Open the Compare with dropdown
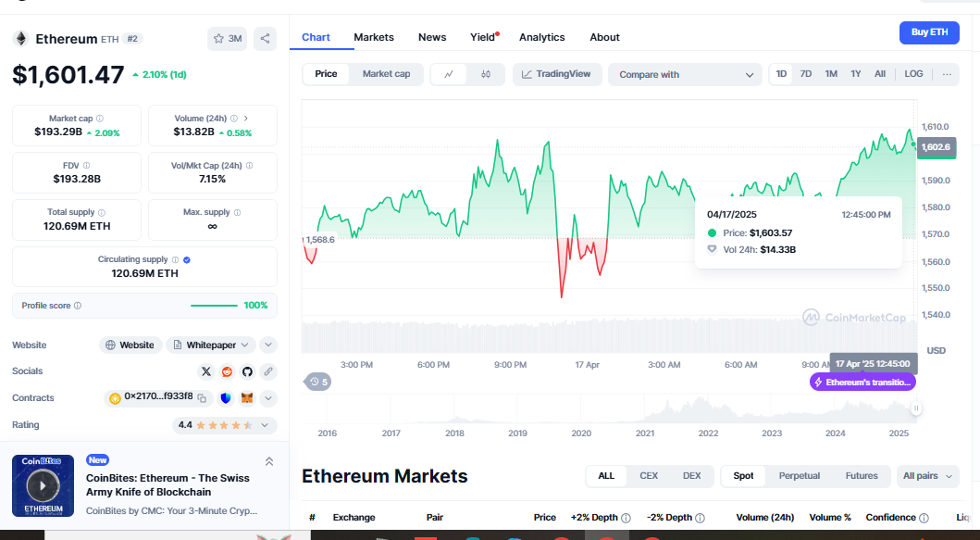Viewport: 980px width, 540px height. tap(685, 74)
